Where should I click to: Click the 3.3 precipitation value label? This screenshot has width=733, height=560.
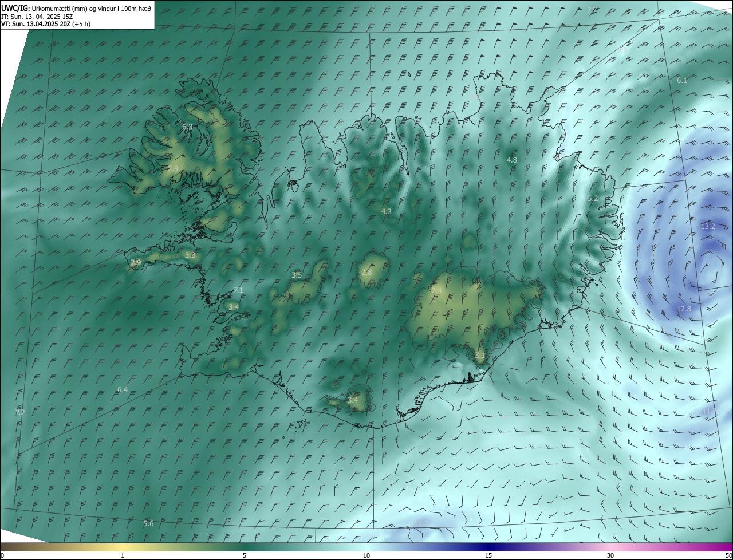coord(190,255)
